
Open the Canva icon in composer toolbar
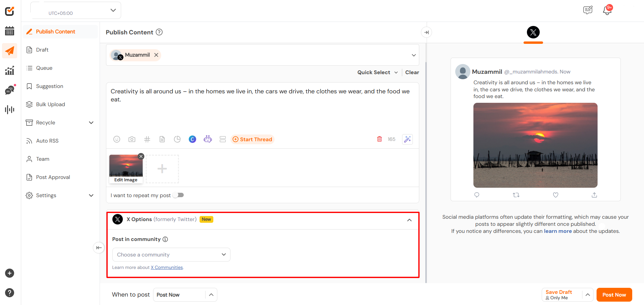click(x=192, y=139)
